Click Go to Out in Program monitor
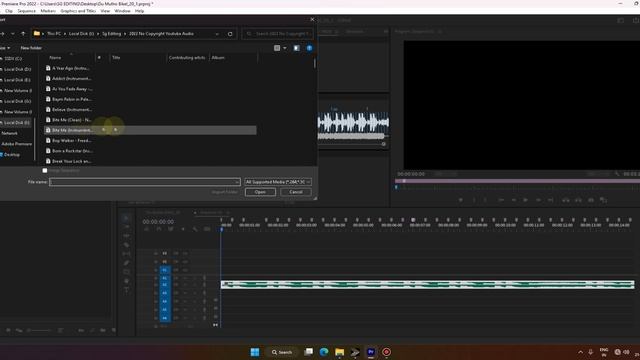The image size is (640, 360). click(x=551, y=200)
